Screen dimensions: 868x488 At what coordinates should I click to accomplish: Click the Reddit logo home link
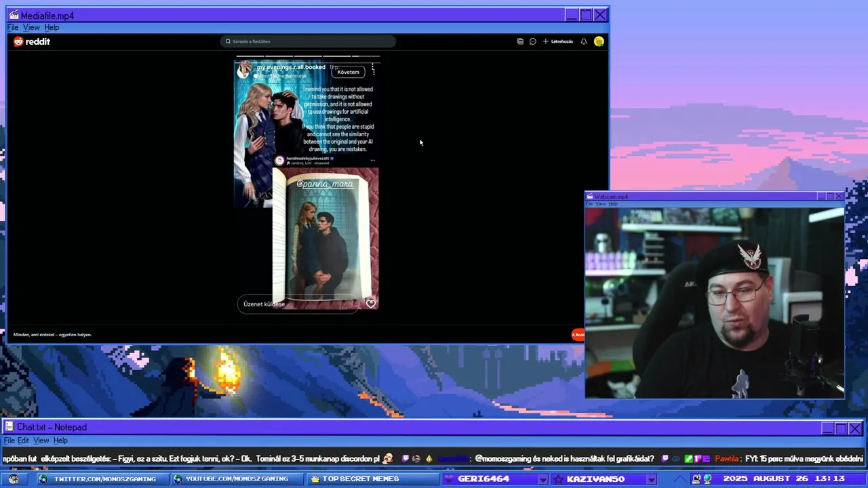coord(32,41)
